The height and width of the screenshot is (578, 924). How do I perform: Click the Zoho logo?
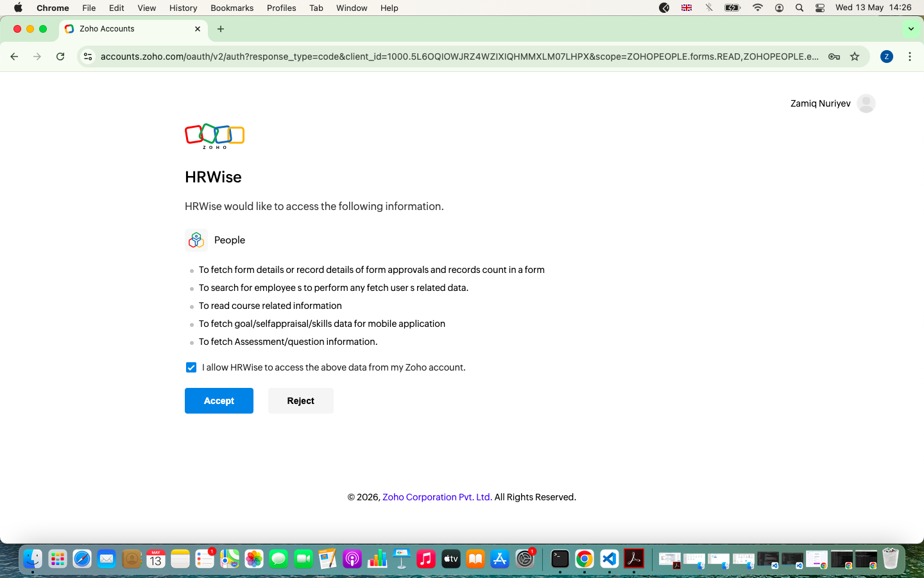(x=215, y=136)
